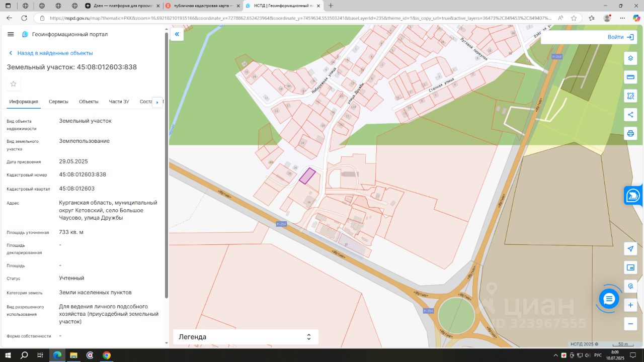Activate the area selection search tool
Viewport: 644px width, 362px height.
coord(630,96)
